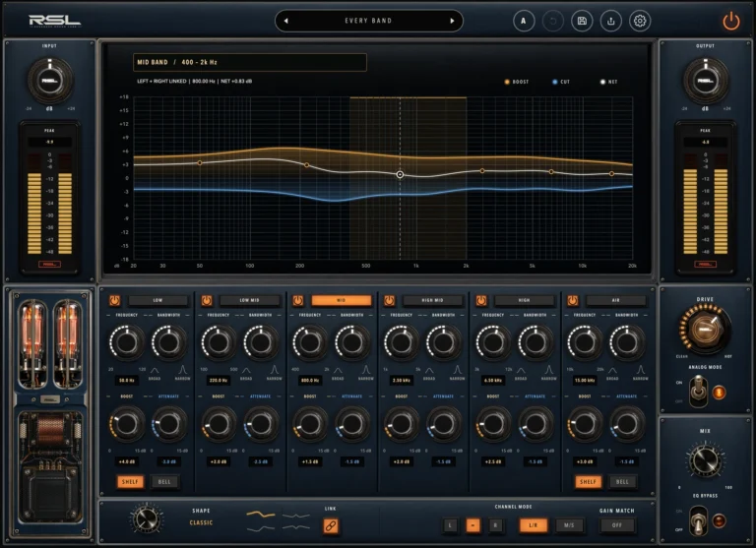The height and width of the screenshot is (548, 756).
Task: Click the MIX knob
Action: [x=706, y=459]
